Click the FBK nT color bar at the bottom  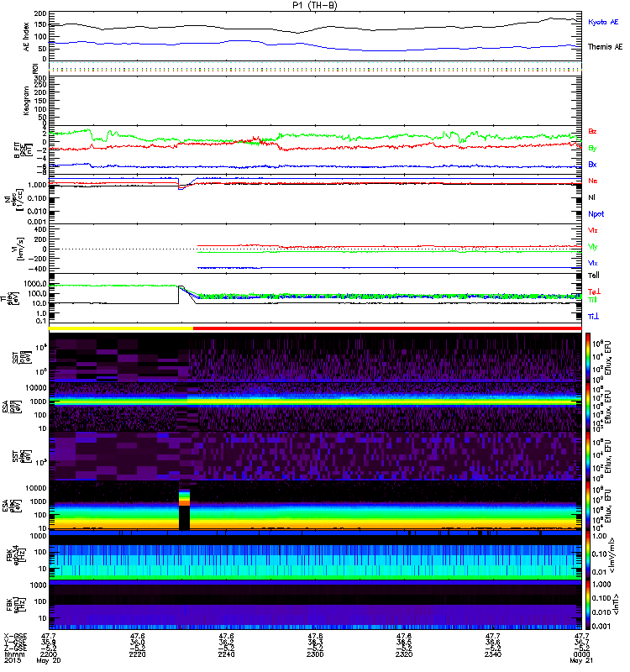(x=588, y=605)
